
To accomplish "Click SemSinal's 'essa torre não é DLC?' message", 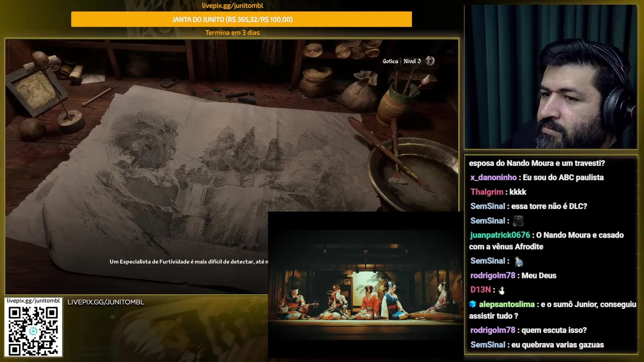I will [x=550, y=206].
